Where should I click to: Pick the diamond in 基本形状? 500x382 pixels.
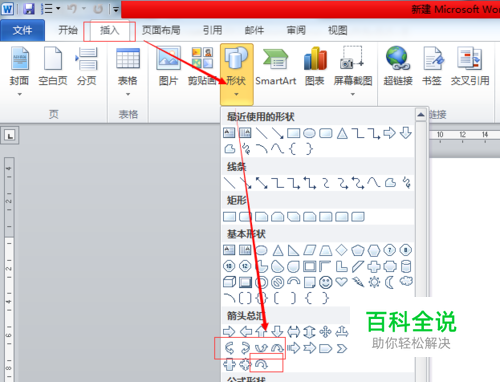click(x=341, y=250)
